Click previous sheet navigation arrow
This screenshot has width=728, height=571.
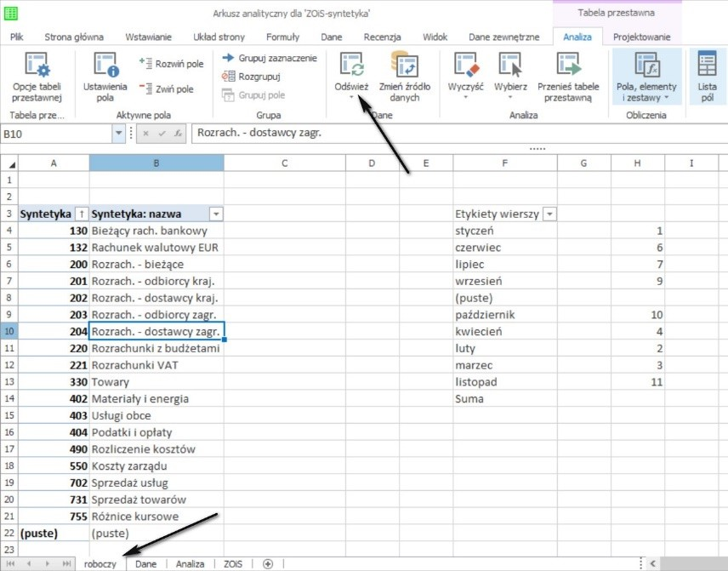point(29,563)
